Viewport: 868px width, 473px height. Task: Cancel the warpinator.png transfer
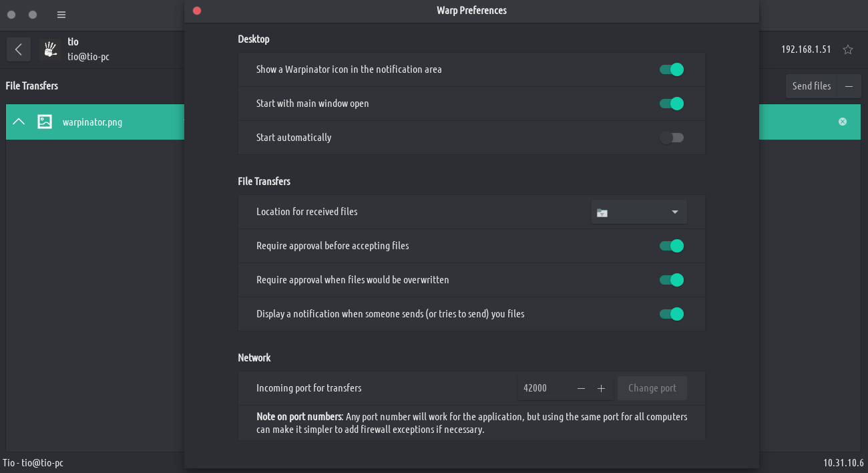click(x=843, y=122)
